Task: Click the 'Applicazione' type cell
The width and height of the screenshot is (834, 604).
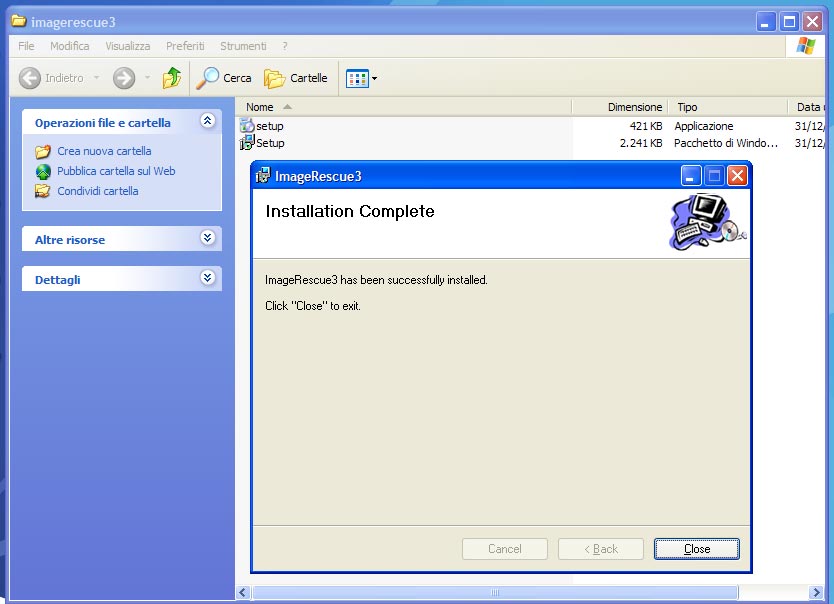Action: pyautogui.click(x=704, y=126)
